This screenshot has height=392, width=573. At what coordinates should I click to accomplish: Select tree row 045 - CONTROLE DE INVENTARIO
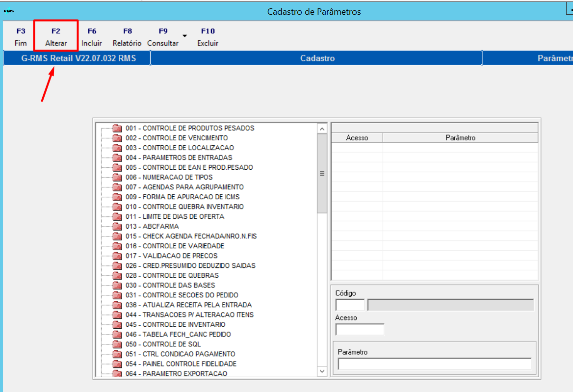[x=176, y=325]
